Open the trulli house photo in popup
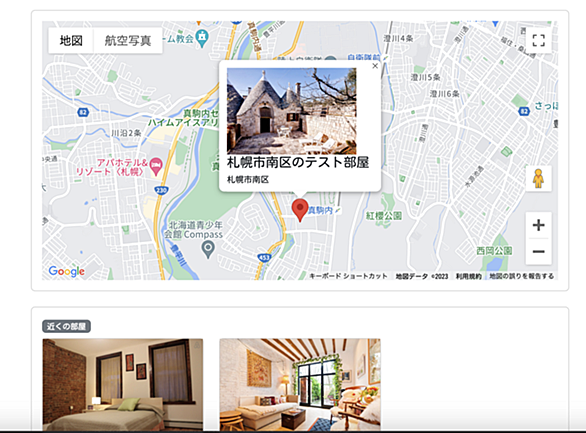 292,111
